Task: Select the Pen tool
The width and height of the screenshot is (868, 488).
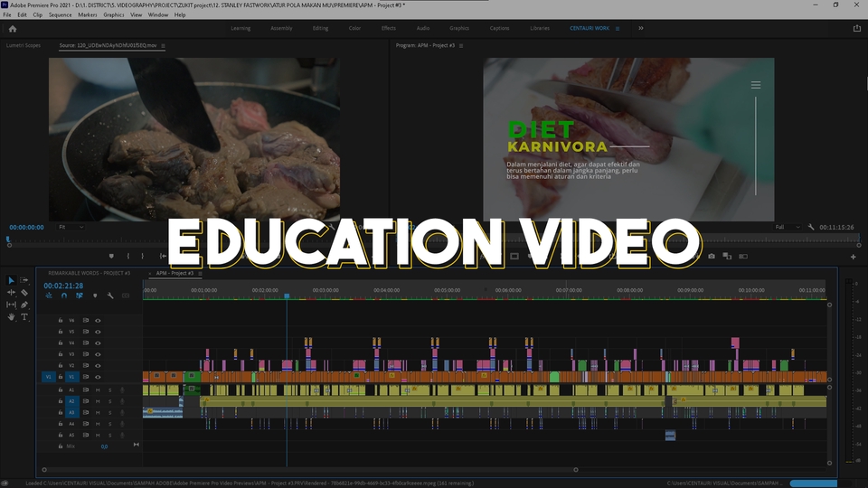Action: click(24, 305)
